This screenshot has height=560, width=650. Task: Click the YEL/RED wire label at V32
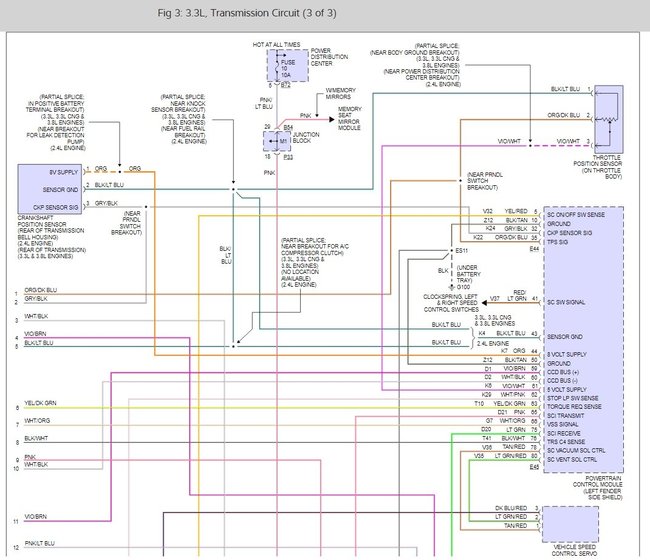click(516, 211)
